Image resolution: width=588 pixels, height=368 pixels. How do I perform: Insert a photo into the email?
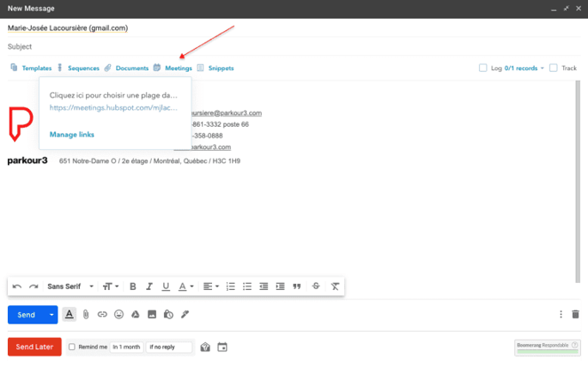point(152,315)
